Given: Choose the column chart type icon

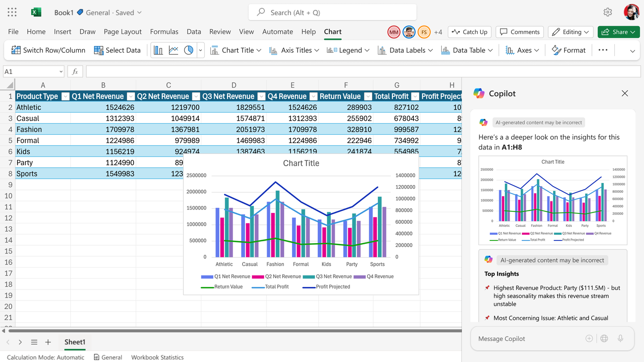Looking at the screenshot, I should point(158,50).
